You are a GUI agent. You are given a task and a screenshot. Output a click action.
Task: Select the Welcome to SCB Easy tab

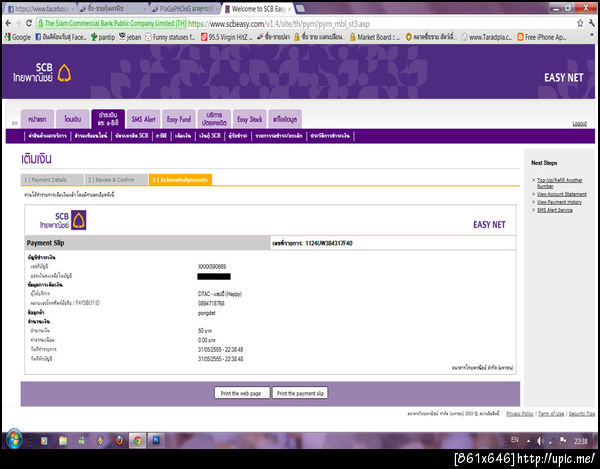click(259, 8)
